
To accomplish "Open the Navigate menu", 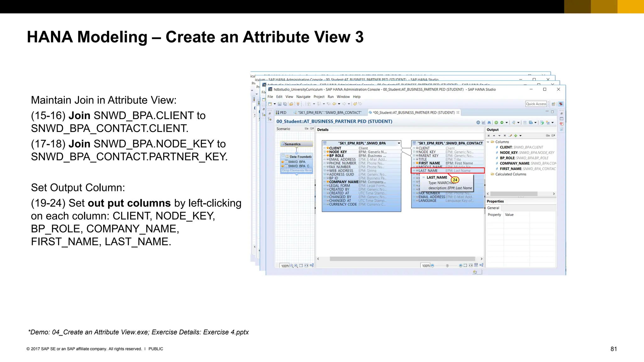I will 303,97.
